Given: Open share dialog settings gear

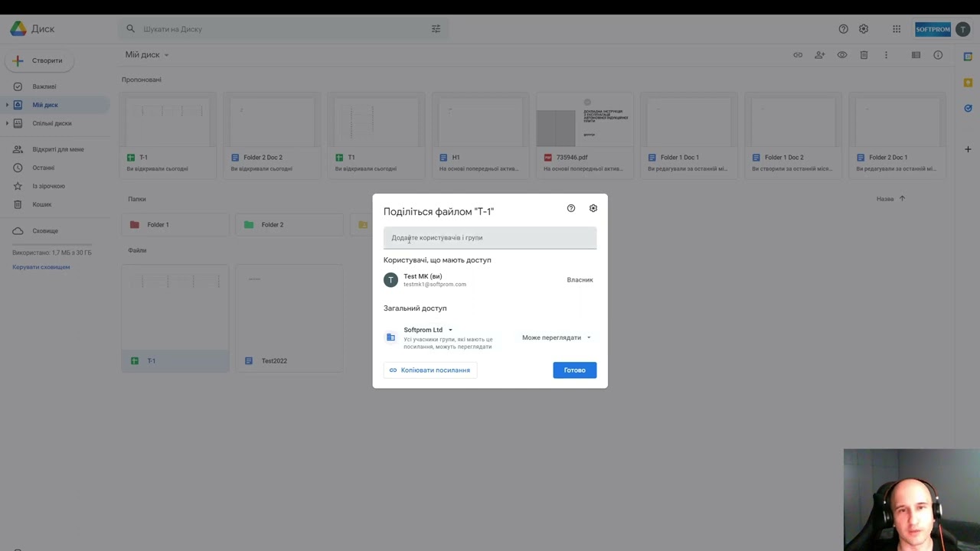Looking at the screenshot, I should click(593, 208).
